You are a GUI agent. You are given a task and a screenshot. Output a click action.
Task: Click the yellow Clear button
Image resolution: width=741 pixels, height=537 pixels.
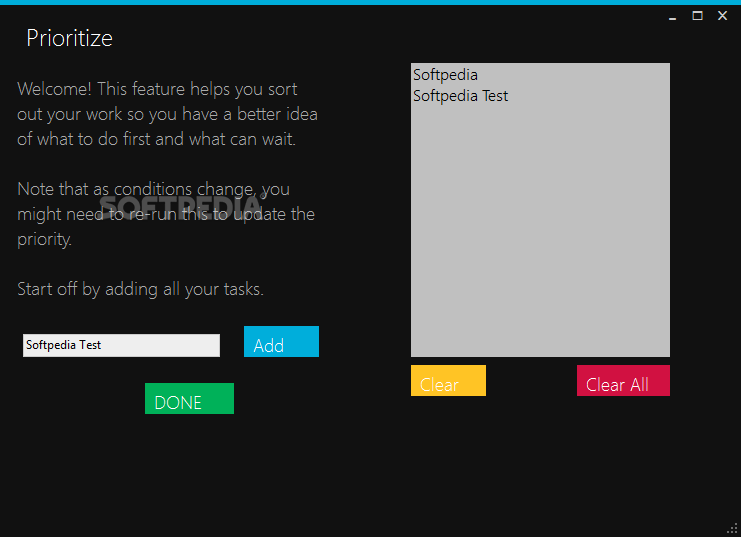448,381
